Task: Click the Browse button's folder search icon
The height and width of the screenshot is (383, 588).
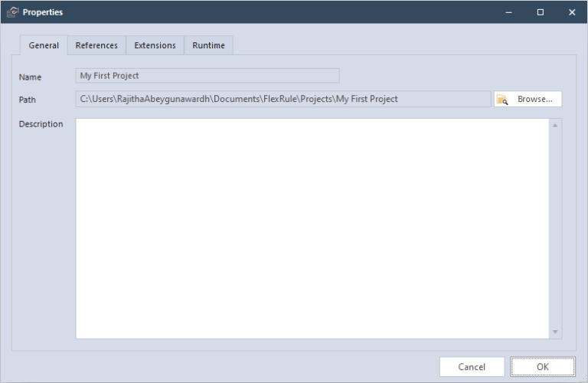Action: pos(502,100)
